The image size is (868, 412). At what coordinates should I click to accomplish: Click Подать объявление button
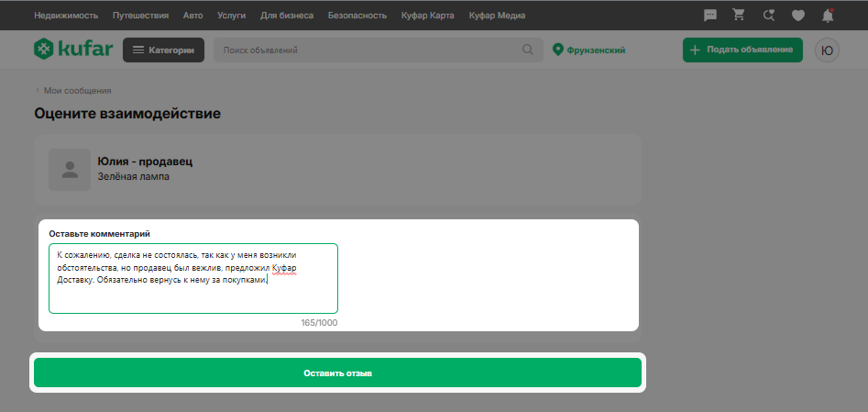click(x=742, y=50)
